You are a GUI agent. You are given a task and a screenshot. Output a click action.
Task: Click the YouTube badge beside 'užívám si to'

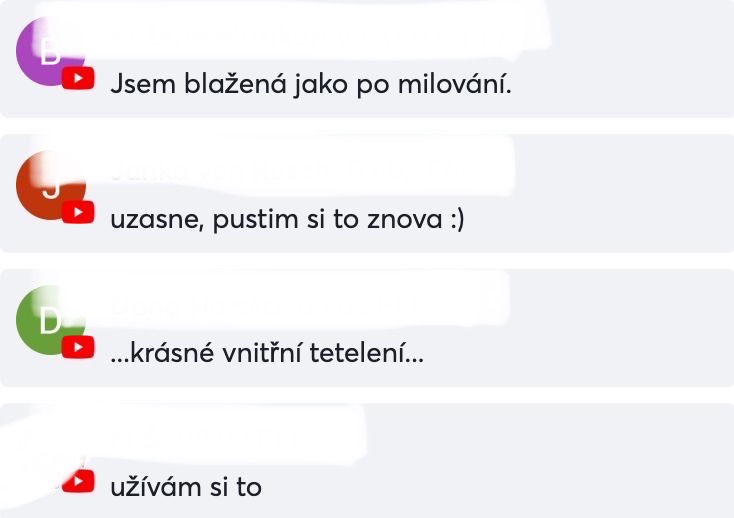pos(78,482)
